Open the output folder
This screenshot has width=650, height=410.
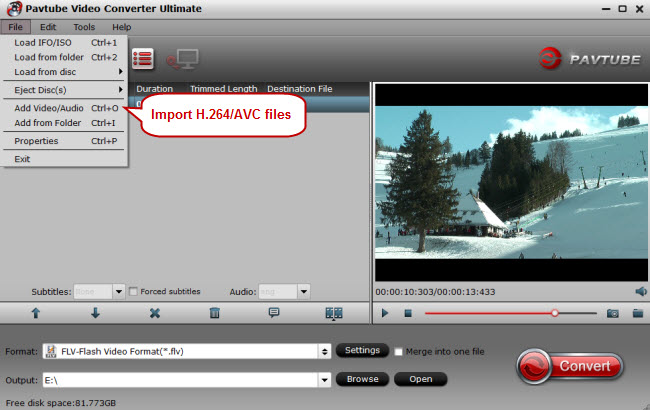click(x=421, y=379)
